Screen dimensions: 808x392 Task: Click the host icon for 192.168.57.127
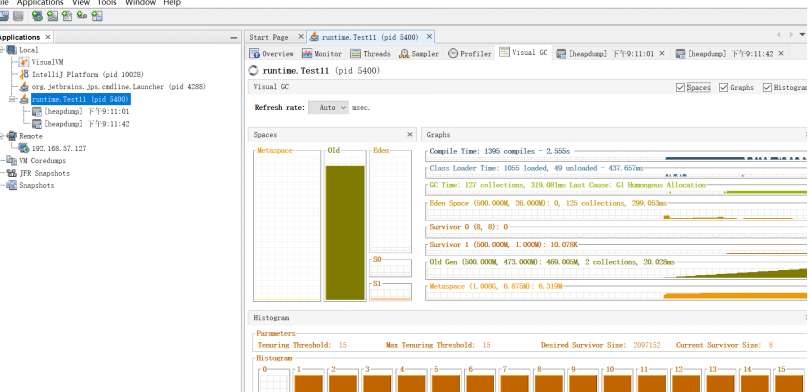(x=24, y=148)
